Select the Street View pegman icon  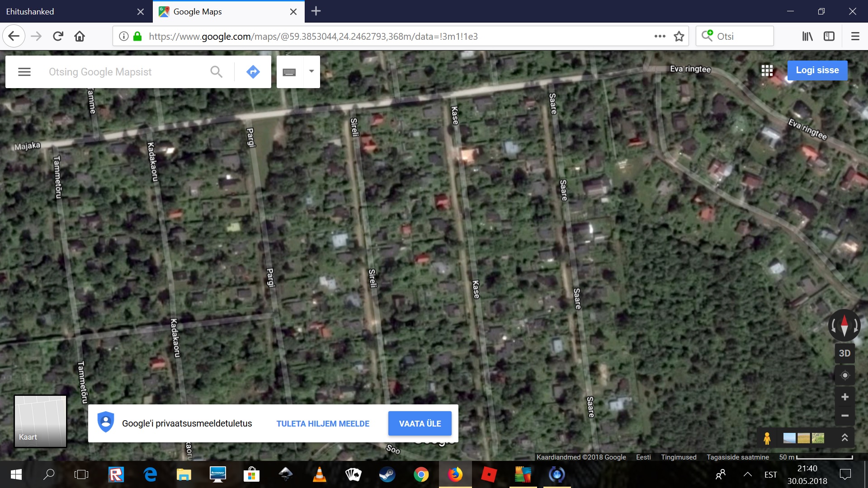pos(767,438)
